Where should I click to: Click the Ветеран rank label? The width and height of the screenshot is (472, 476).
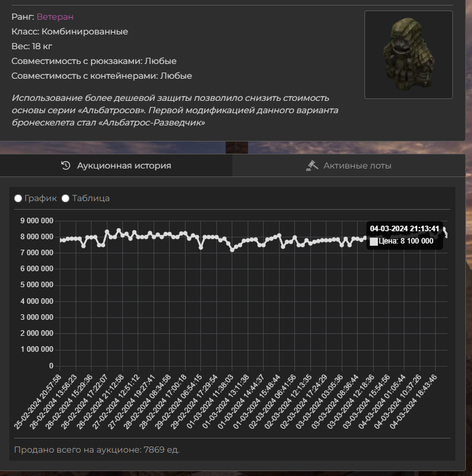[x=55, y=17]
